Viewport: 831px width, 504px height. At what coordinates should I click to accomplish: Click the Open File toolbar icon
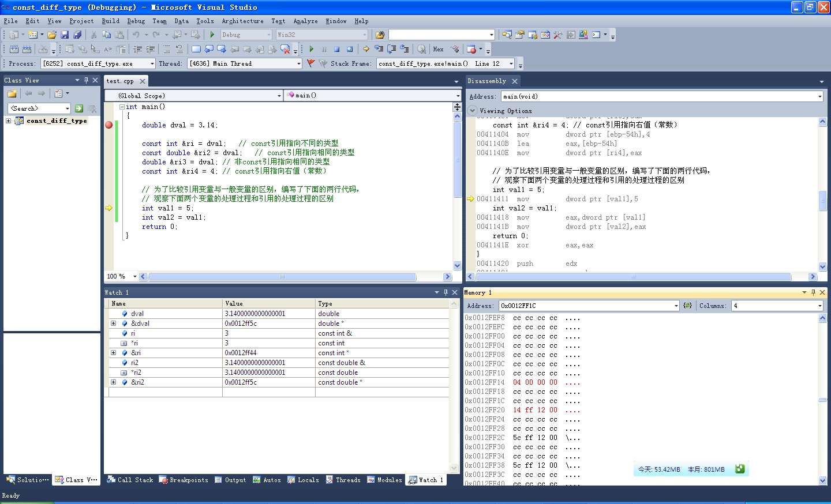52,35
